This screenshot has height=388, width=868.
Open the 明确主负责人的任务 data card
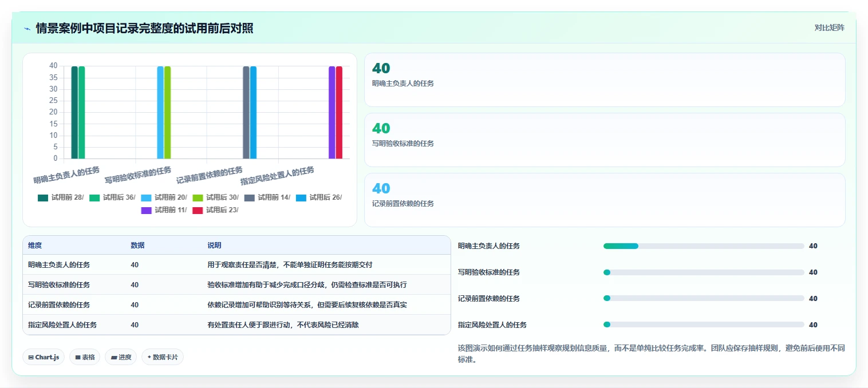click(x=605, y=80)
